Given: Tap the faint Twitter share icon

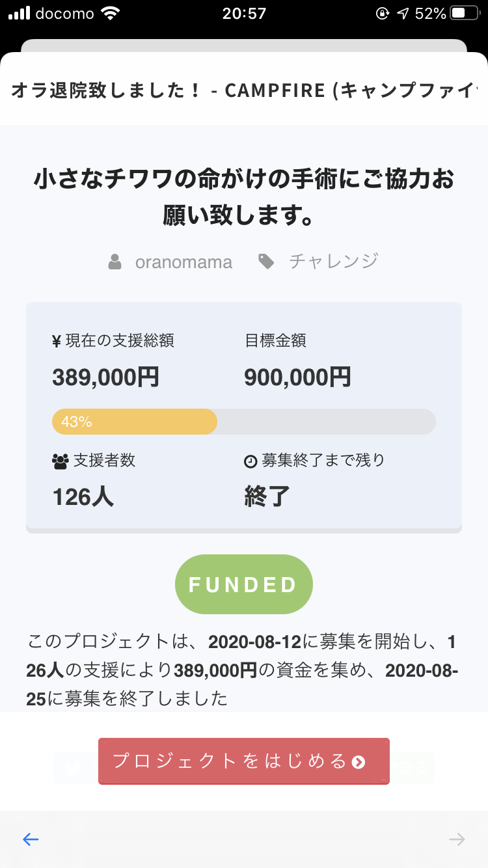Looking at the screenshot, I should [74, 768].
